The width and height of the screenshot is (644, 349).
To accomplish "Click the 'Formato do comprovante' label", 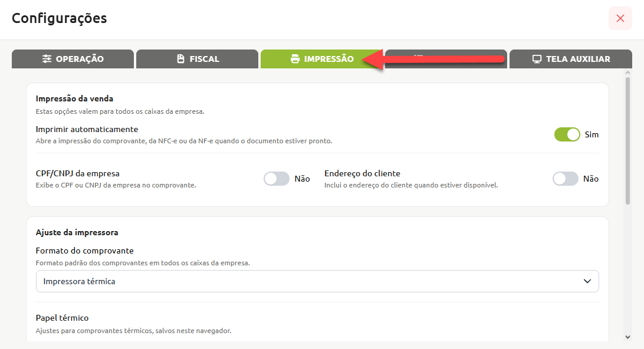I will [x=84, y=251].
